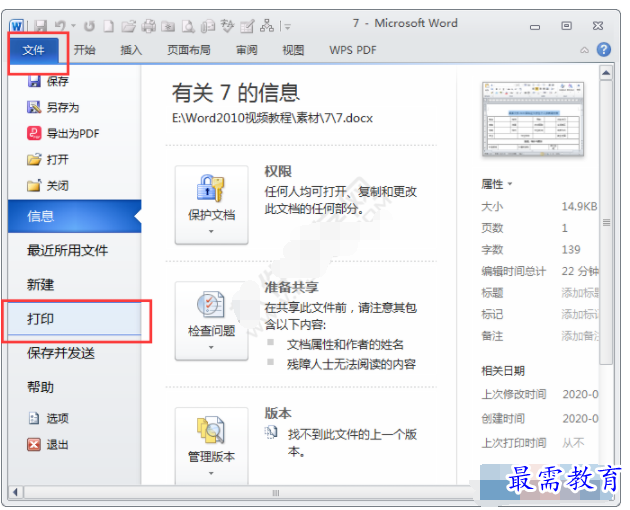This screenshot has height=510, width=630.
Task: Click the 22 分钟 editing time value
Action: (580, 271)
